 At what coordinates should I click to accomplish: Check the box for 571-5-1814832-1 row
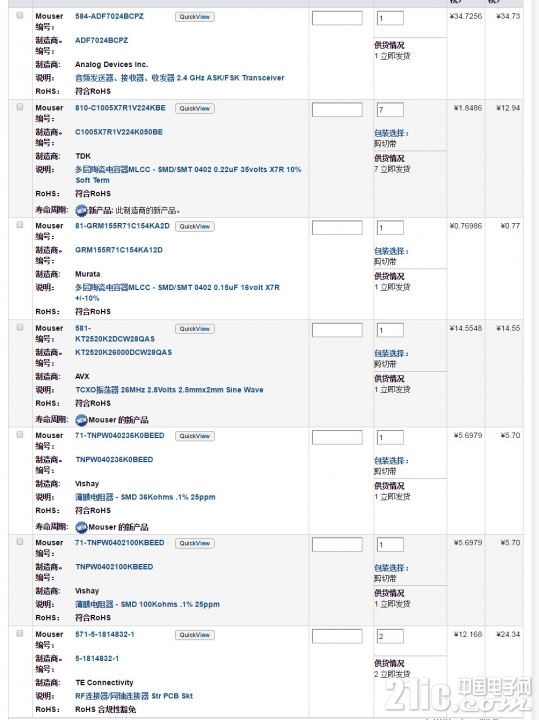coord(20,633)
